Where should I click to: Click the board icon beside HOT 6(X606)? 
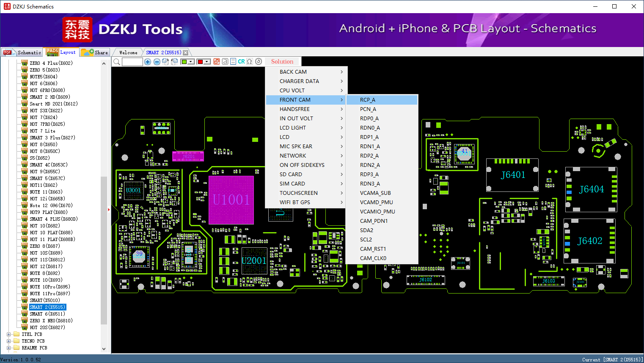click(x=25, y=83)
